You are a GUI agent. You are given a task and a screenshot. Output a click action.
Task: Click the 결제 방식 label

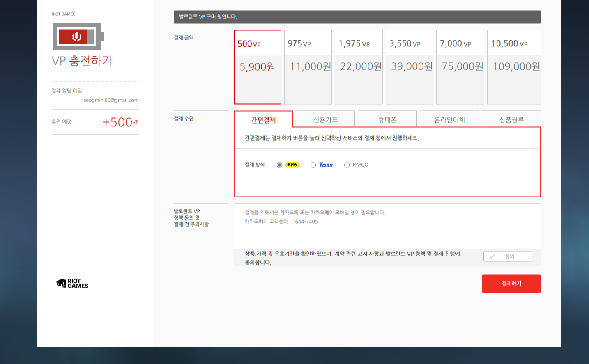(255, 165)
